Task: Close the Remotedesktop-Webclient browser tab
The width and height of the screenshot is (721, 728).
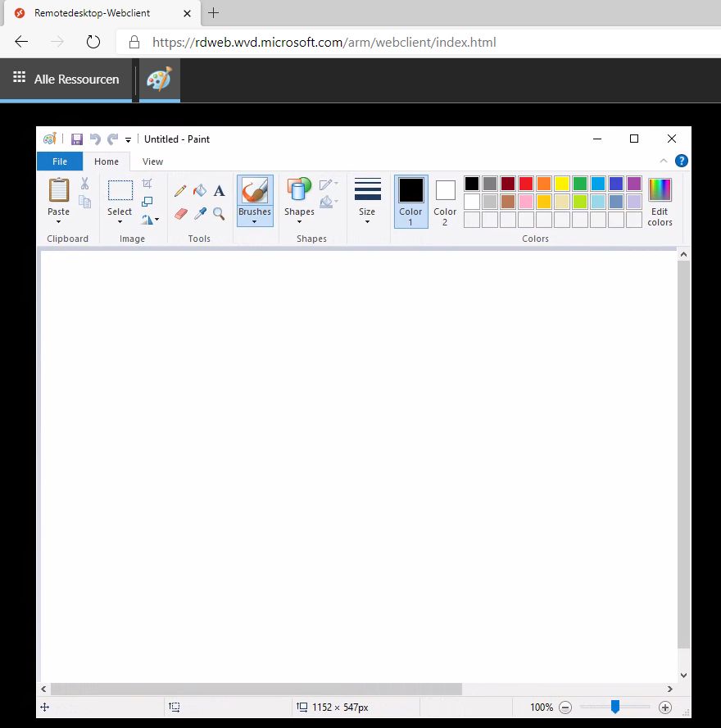Action: (187, 13)
